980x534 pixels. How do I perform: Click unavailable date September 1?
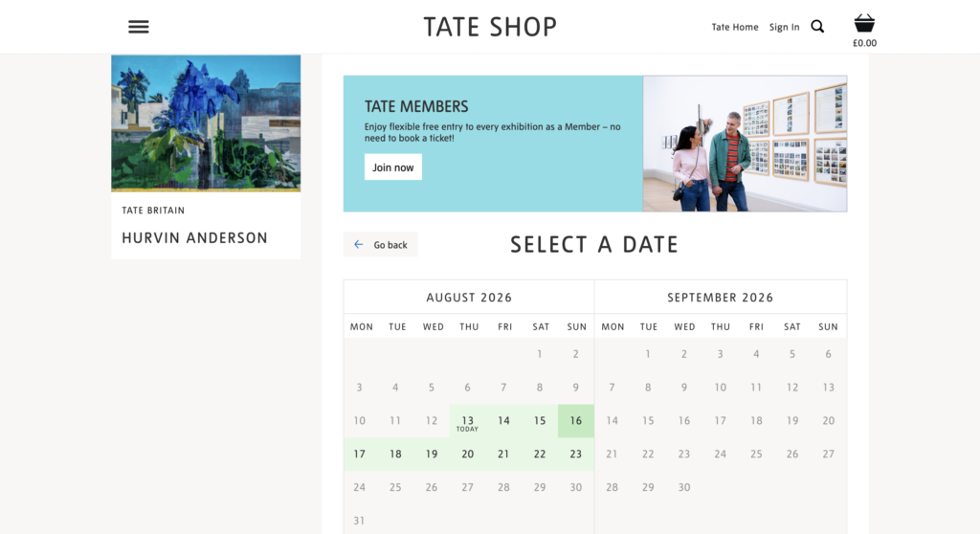pyautogui.click(x=648, y=354)
